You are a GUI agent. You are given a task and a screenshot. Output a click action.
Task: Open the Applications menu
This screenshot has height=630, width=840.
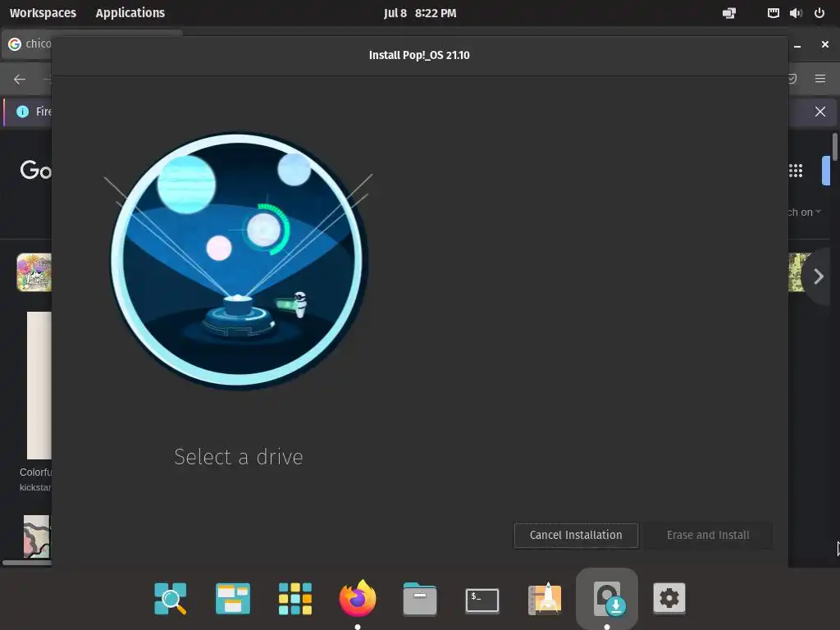(x=130, y=13)
